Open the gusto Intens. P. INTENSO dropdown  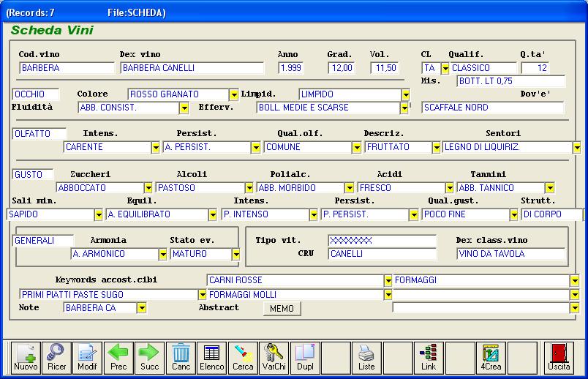314,214
